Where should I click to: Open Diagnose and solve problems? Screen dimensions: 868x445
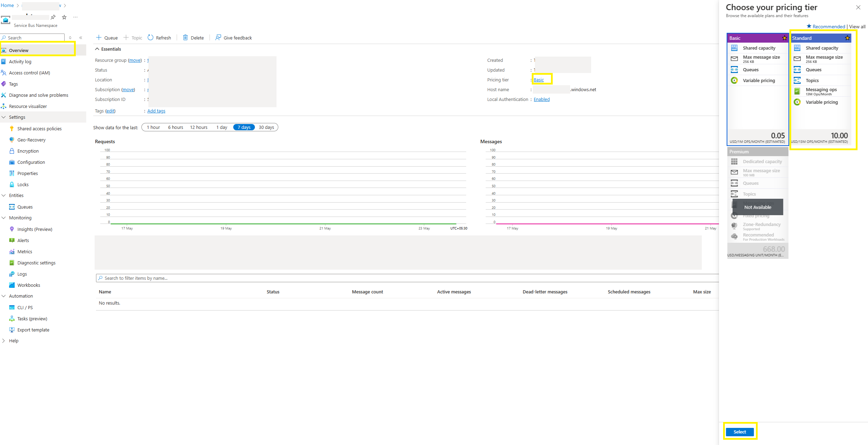pyautogui.click(x=38, y=95)
